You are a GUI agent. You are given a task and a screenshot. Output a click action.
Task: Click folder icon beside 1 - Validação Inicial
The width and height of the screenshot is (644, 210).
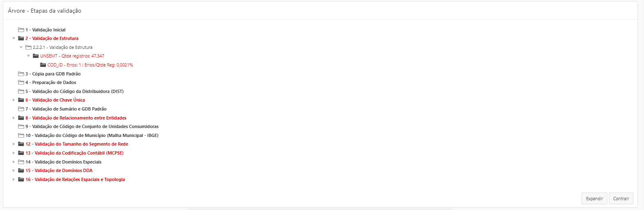pyautogui.click(x=21, y=30)
